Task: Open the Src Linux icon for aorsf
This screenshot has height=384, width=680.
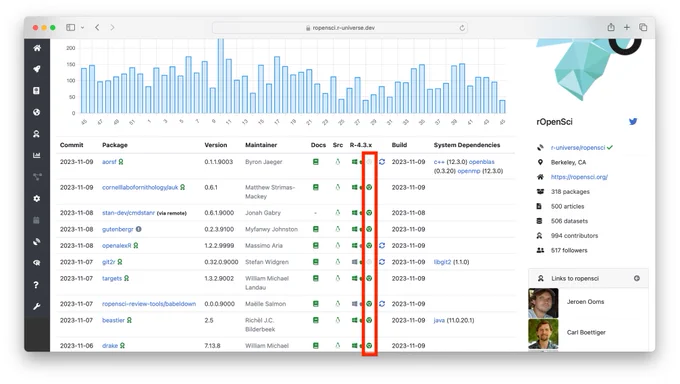Action: coord(337,162)
